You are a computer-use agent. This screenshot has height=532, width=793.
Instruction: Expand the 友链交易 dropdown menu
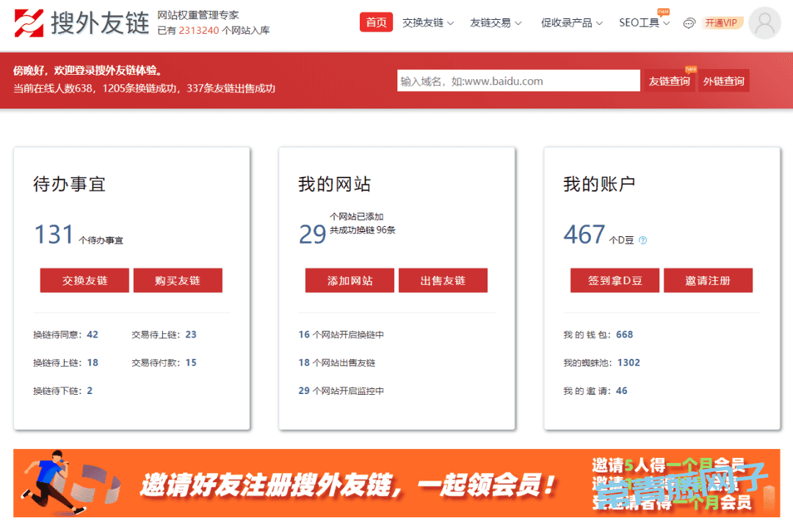coord(496,23)
